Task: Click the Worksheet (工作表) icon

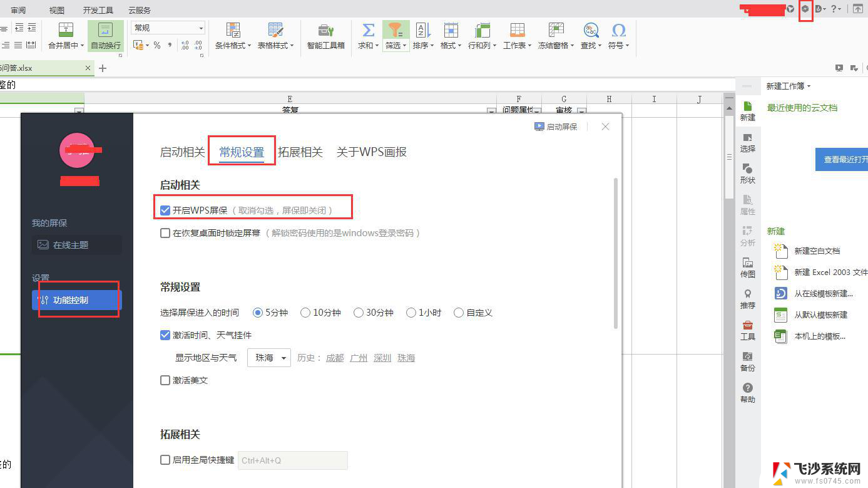Action: click(517, 30)
